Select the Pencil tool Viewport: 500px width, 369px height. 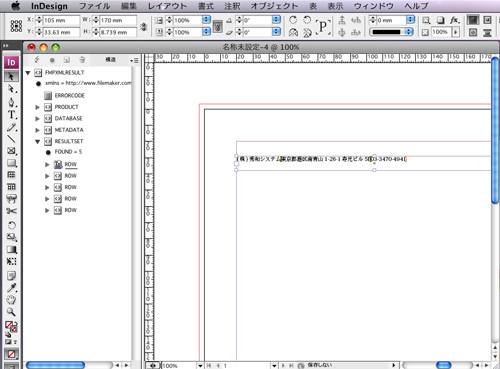click(11, 127)
